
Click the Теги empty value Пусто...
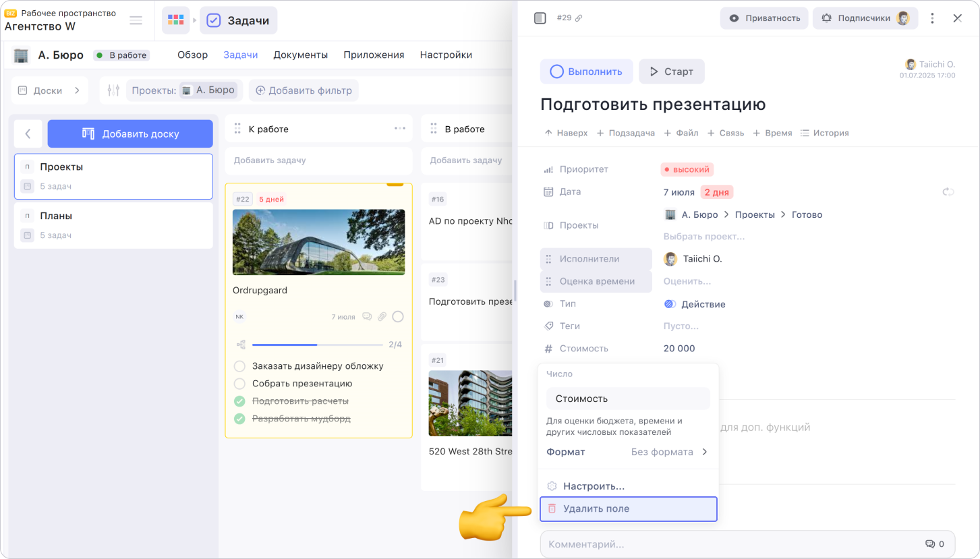point(681,326)
